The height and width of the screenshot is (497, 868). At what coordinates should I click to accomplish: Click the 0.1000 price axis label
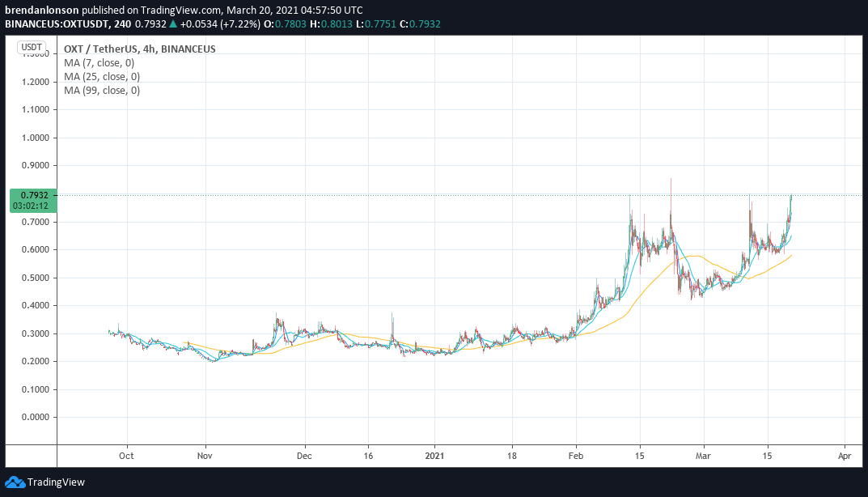(x=36, y=389)
